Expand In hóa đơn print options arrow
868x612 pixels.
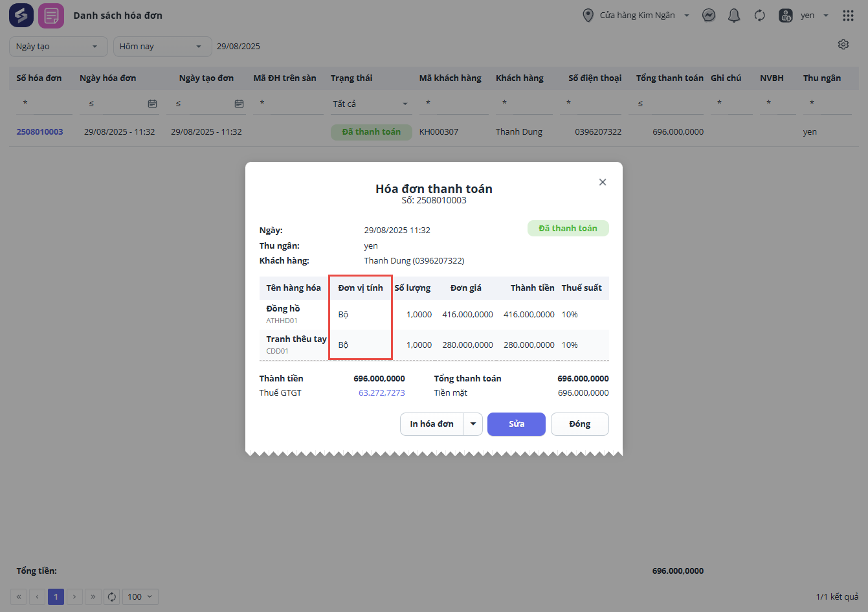pyautogui.click(x=473, y=424)
